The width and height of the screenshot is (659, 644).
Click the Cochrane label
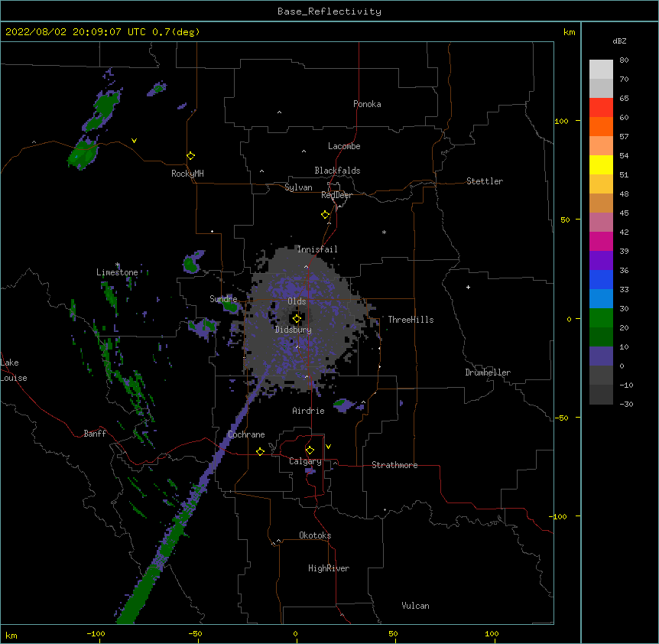(246, 434)
